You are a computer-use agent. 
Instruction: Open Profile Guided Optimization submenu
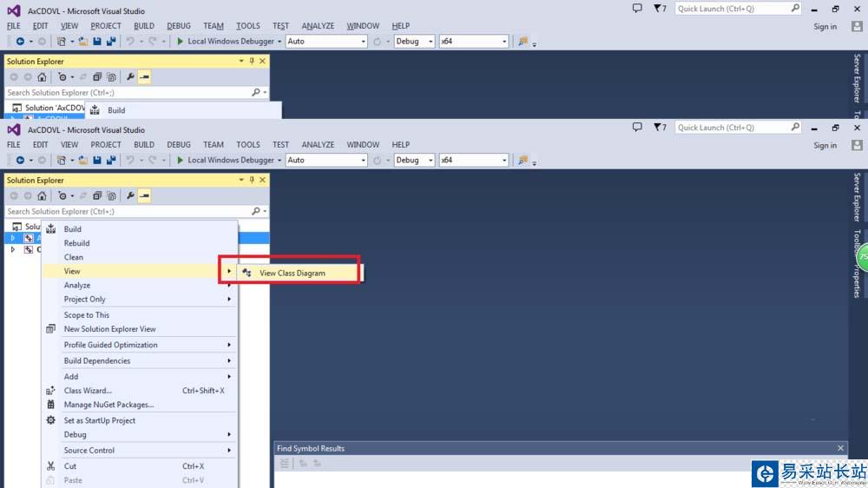pyautogui.click(x=140, y=345)
